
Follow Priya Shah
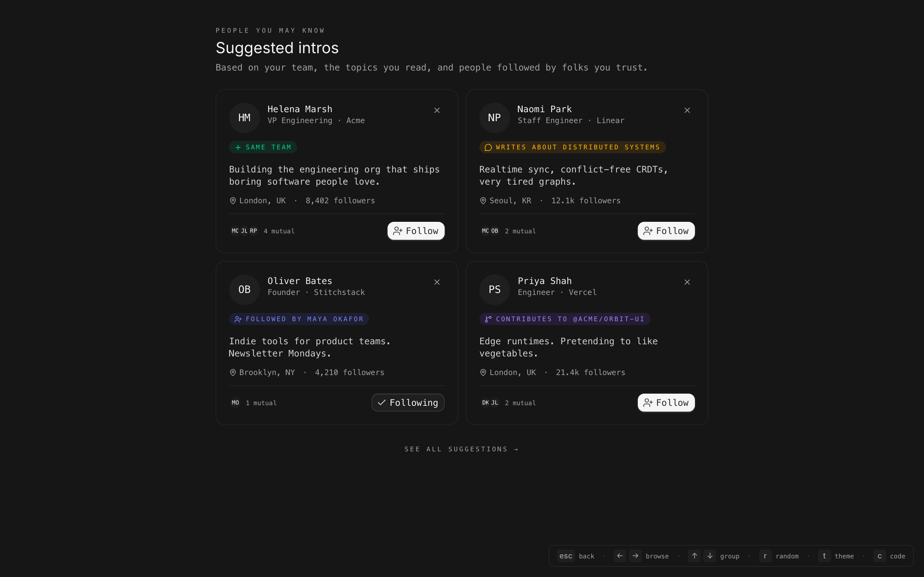pyautogui.click(x=666, y=403)
